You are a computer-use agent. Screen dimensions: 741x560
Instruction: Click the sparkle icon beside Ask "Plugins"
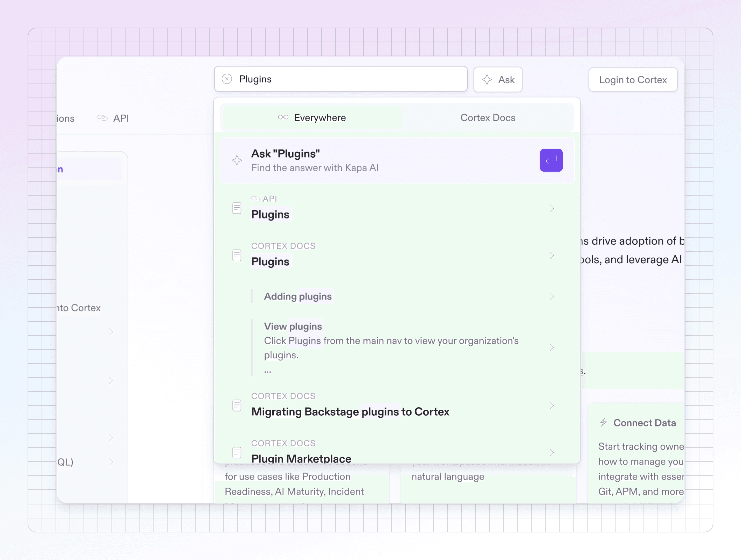click(237, 160)
